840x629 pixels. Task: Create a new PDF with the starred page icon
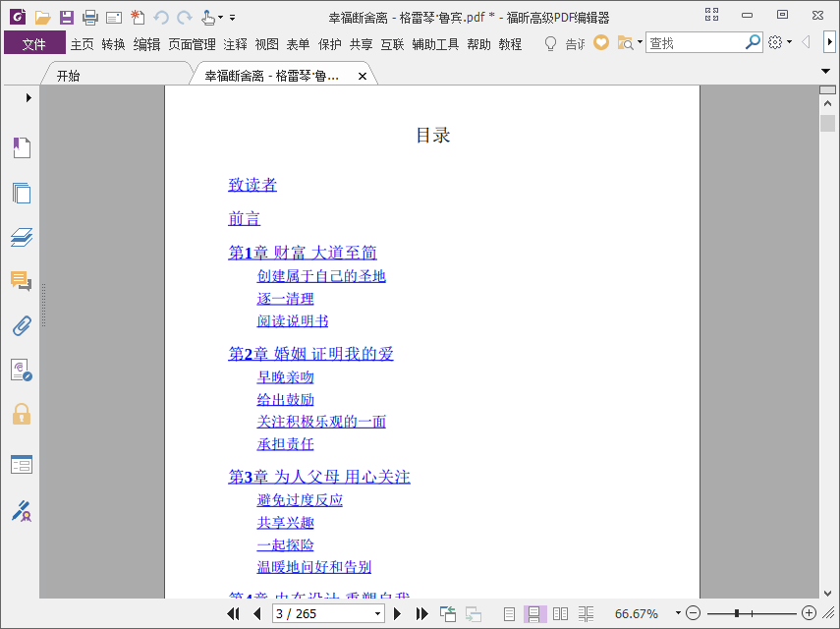pyautogui.click(x=138, y=17)
